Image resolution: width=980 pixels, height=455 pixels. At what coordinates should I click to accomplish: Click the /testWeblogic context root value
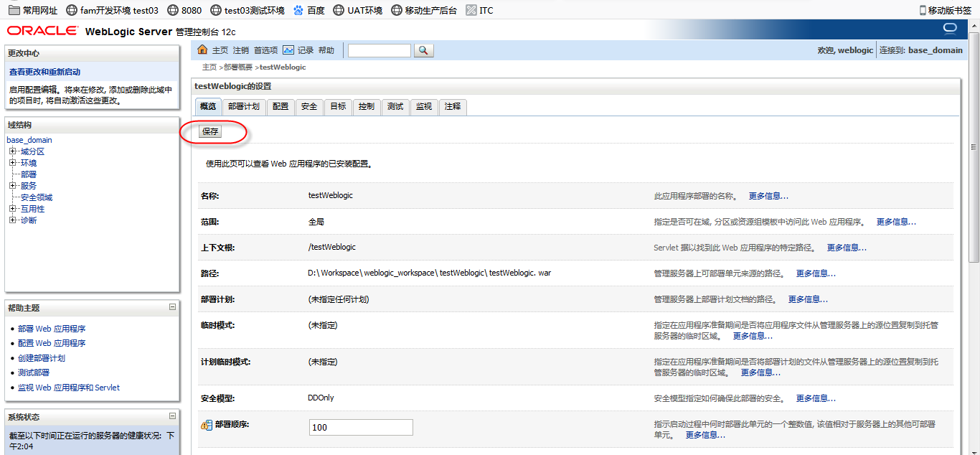[x=331, y=247]
